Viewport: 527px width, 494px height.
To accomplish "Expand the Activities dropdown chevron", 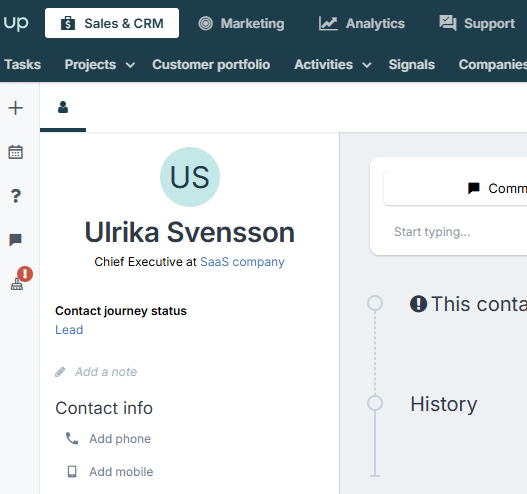I will [x=367, y=65].
